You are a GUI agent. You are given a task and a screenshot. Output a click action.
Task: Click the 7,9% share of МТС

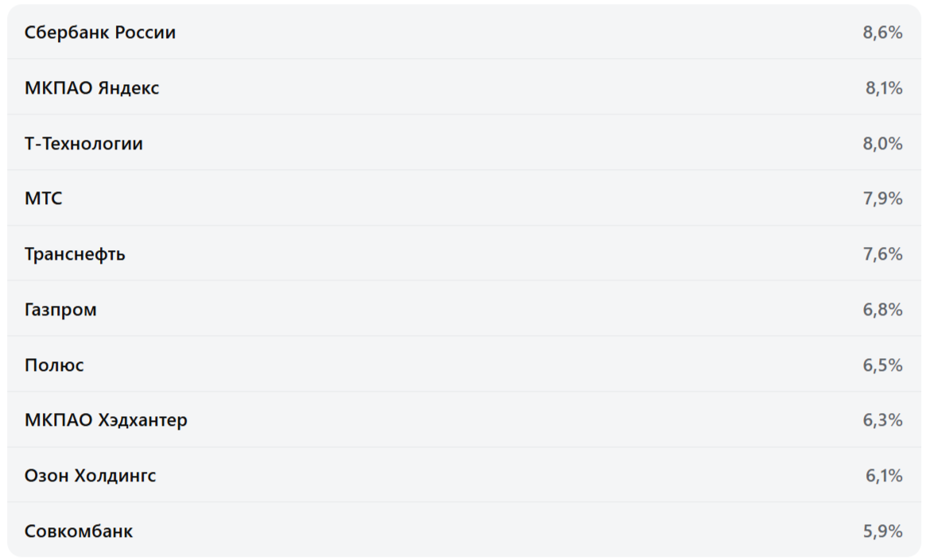(x=882, y=199)
